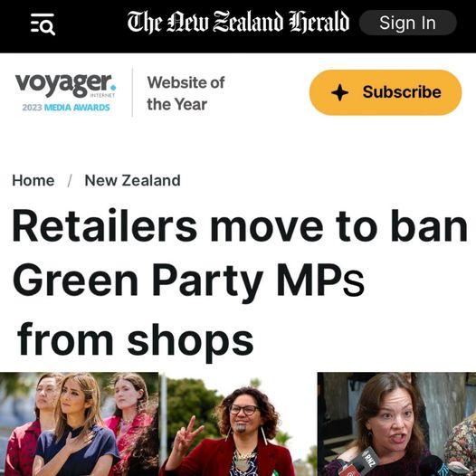Click the sparkle star icon in Subscribe
The height and width of the screenshot is (476, 476).
(339, 92)
